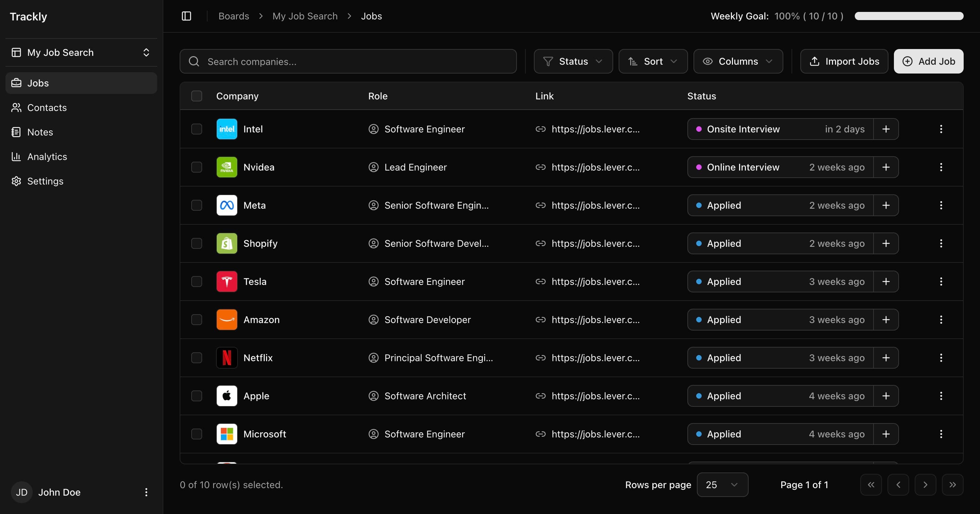Change rows per page from 25

tap(722, 485)
